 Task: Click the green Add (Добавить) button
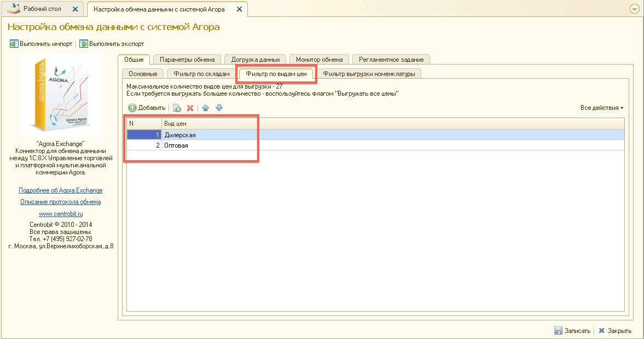pos(147,108)
